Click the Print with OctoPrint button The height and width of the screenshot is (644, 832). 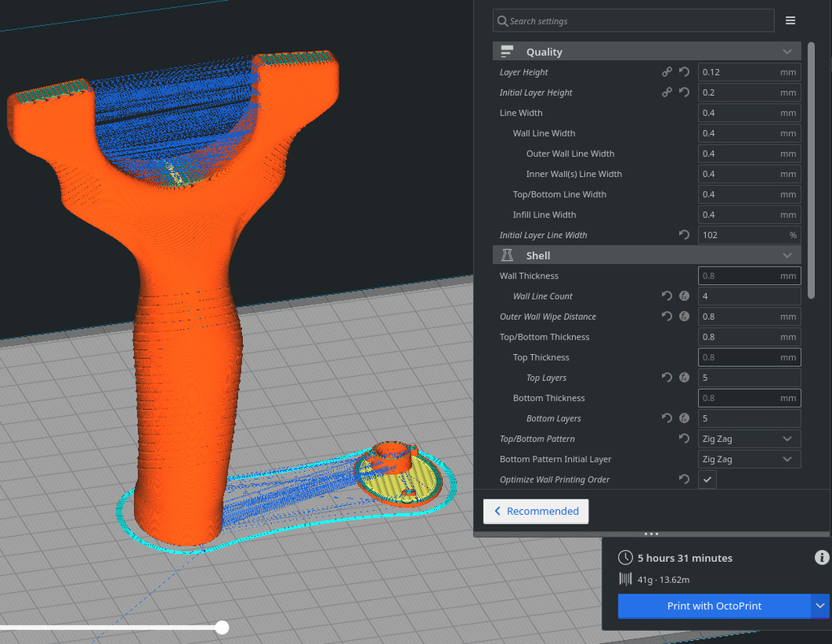[x=714, y=606]
